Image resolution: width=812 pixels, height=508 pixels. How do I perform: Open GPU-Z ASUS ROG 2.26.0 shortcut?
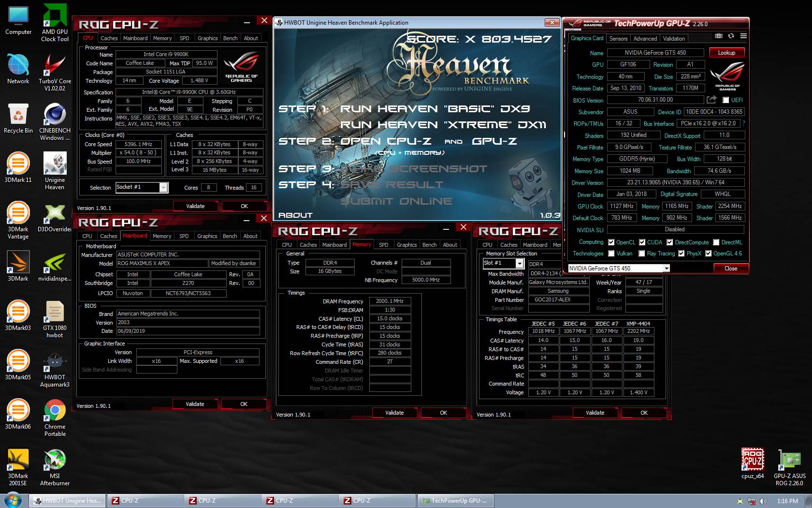[x=790, y=467]
